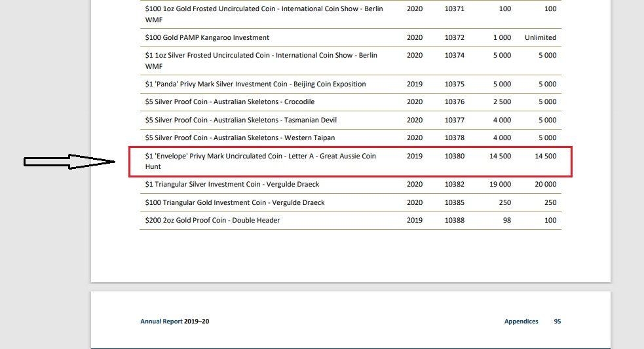Select product code 10376
The image size is (644, 349).
point(455,102)
